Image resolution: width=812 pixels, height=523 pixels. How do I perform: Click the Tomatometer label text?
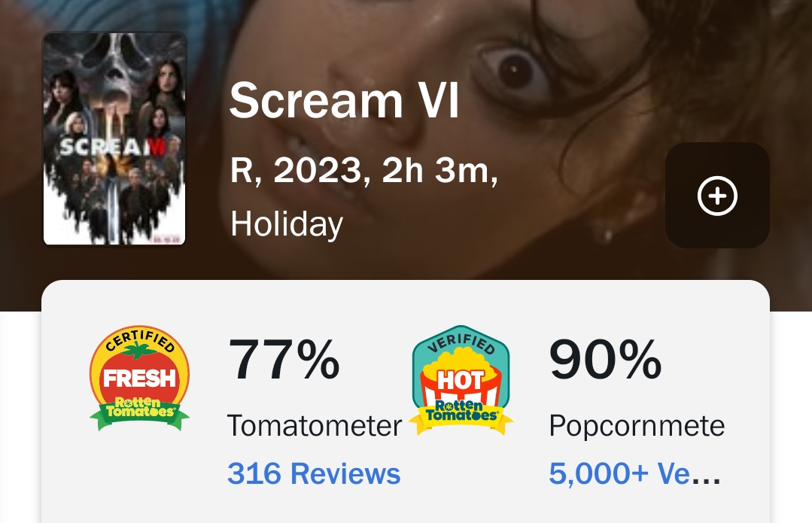315,426
